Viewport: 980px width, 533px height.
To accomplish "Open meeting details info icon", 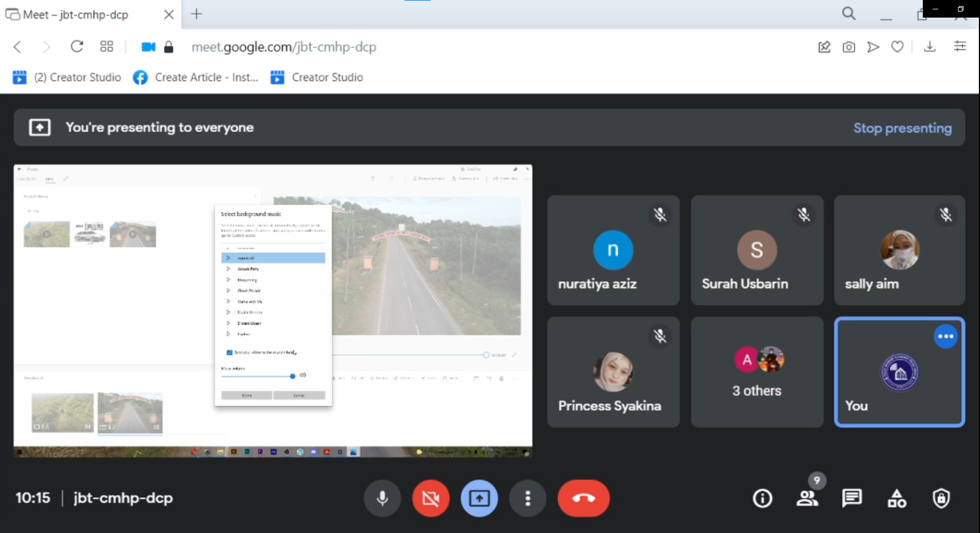I will coord(762,498).
